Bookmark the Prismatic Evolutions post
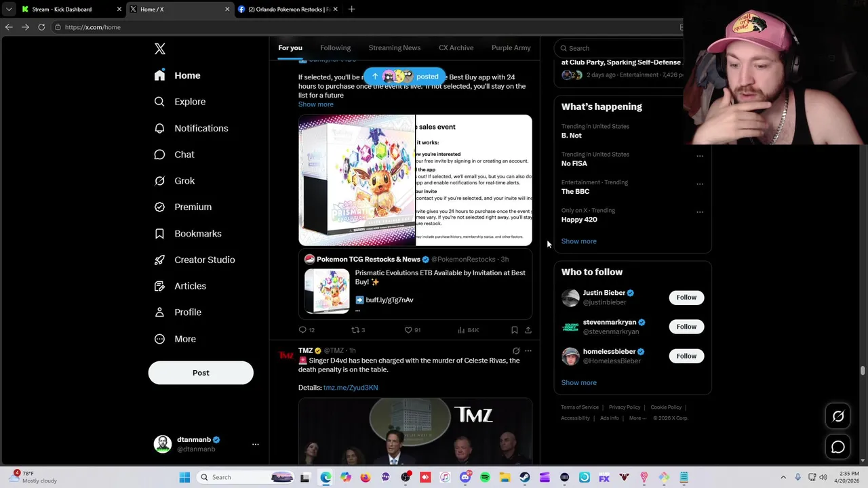 click(x=514, y=330)
